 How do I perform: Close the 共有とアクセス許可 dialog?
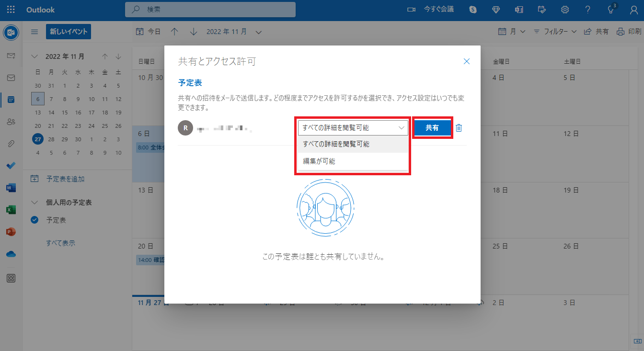(x=467, y=61)
